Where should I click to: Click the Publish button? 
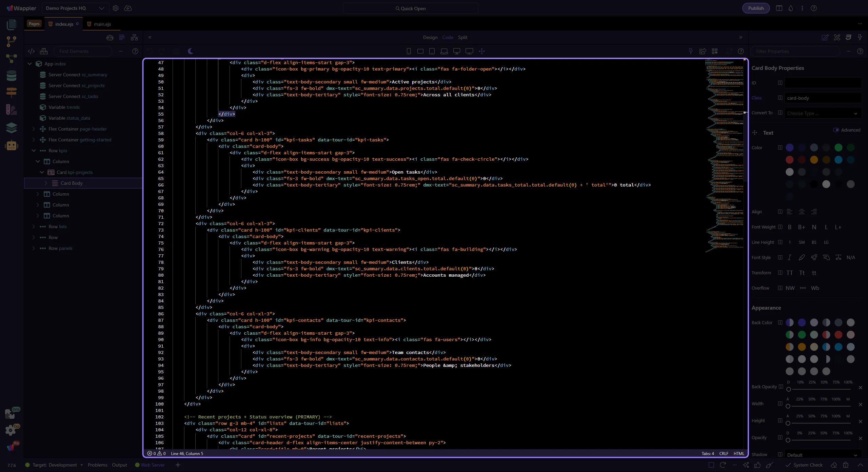(756, 8)
